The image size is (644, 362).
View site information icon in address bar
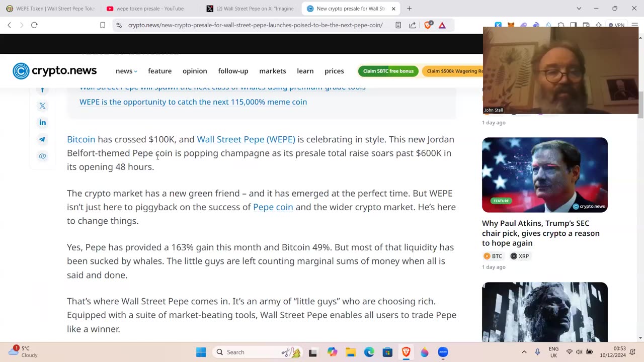(x=119, y=25)
